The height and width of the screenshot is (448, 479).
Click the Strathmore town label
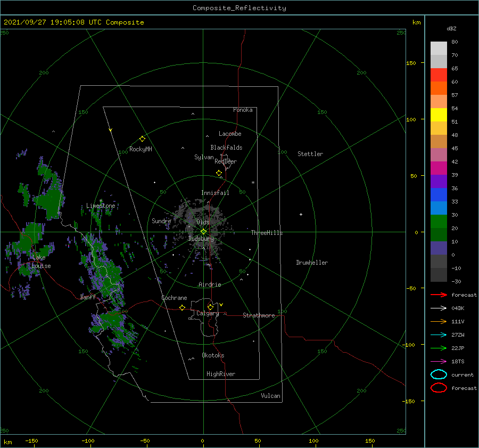259,315
